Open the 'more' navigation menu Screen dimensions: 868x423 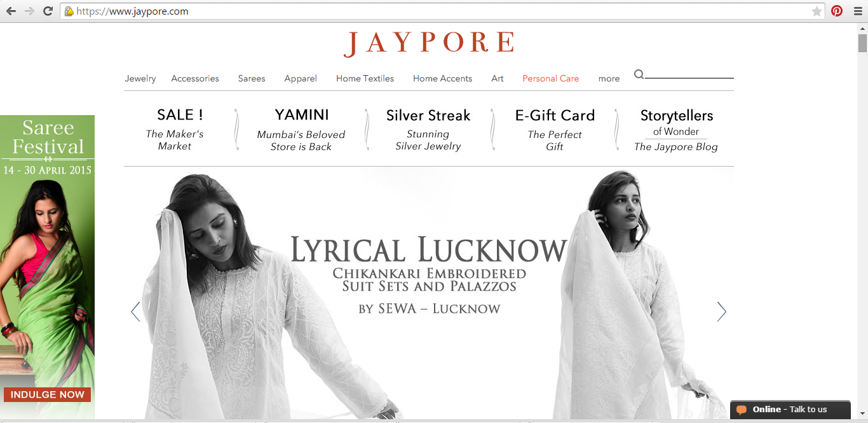pyautogui.click(x=609, y=78)
